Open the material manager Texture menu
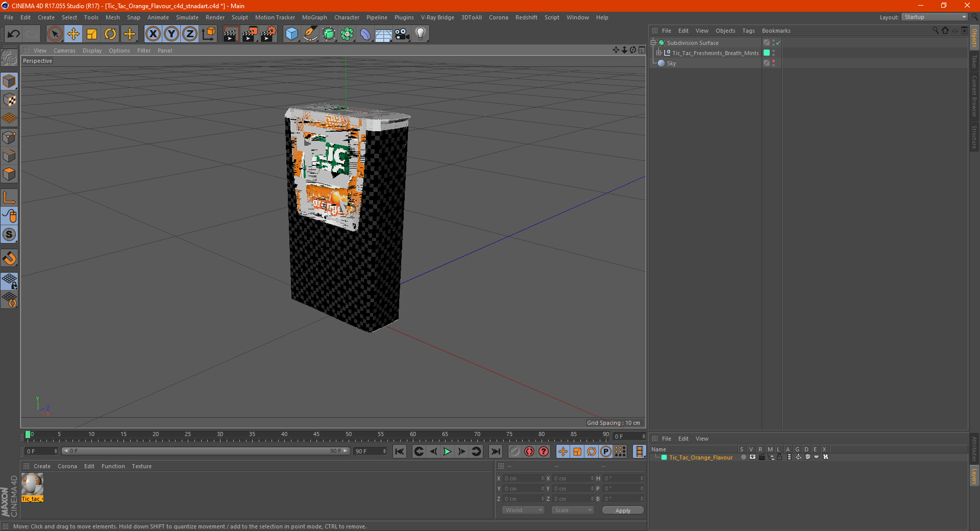This screenshot has width=980, height=531. [x=141, y=466]
